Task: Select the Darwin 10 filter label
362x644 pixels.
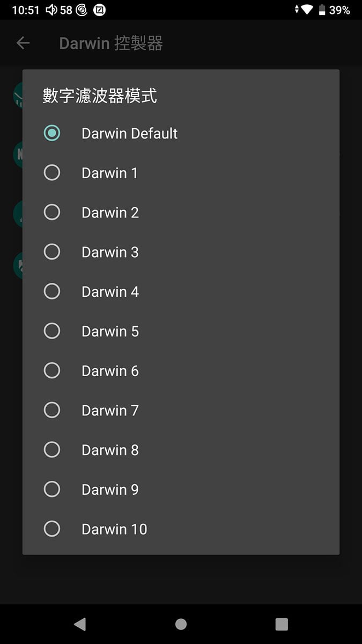Action: coord(114,529)
